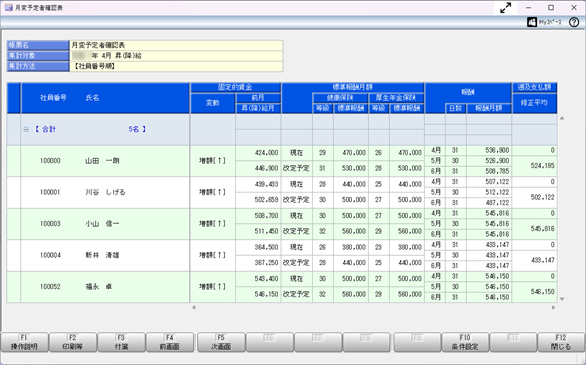
Task: Click the 増額[↑] cell for 山田 一朗
Action: (213, 161)
